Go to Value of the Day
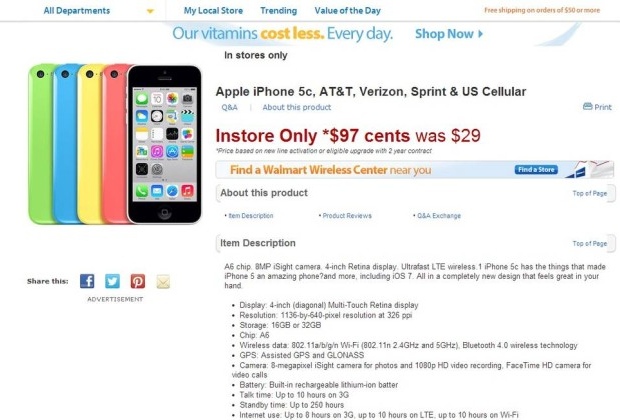The height and width of the screenshot is (420, 620). pos(348,11)
